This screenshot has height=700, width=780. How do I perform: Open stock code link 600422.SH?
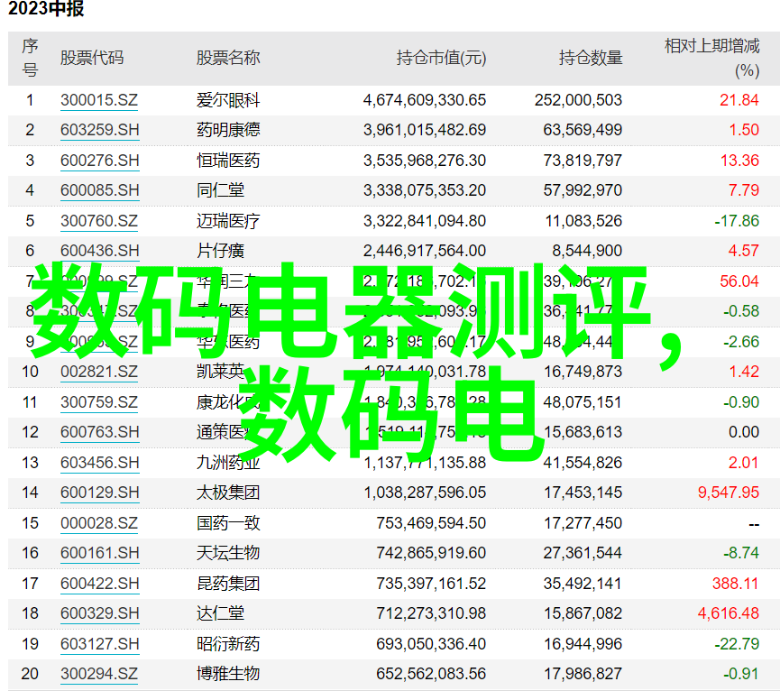(99, 584)
